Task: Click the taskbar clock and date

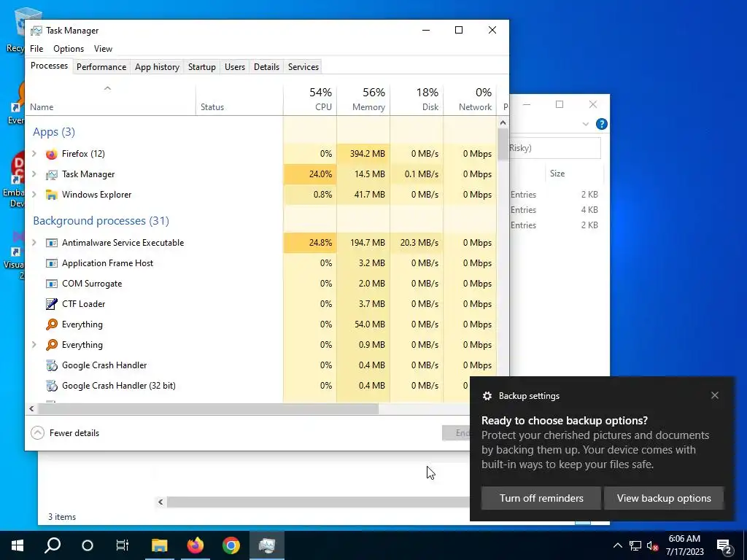Action: (x=684, y=545)
